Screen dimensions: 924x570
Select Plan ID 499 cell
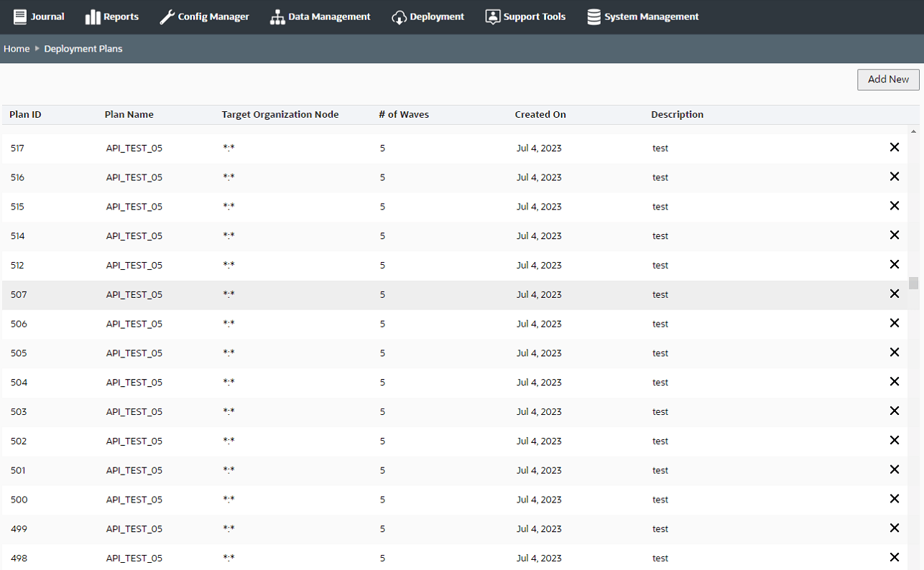[19, 529]
